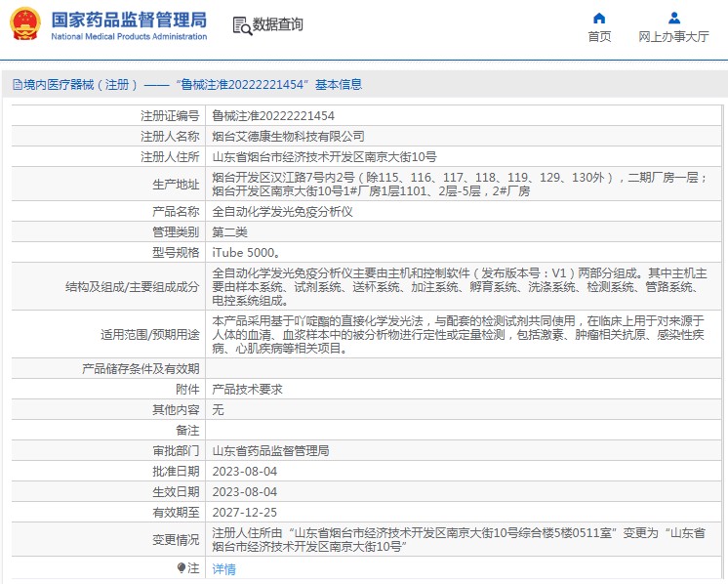728x584 pixels.
Task: Open the 首页 home icon
Action: coord(599,19)
